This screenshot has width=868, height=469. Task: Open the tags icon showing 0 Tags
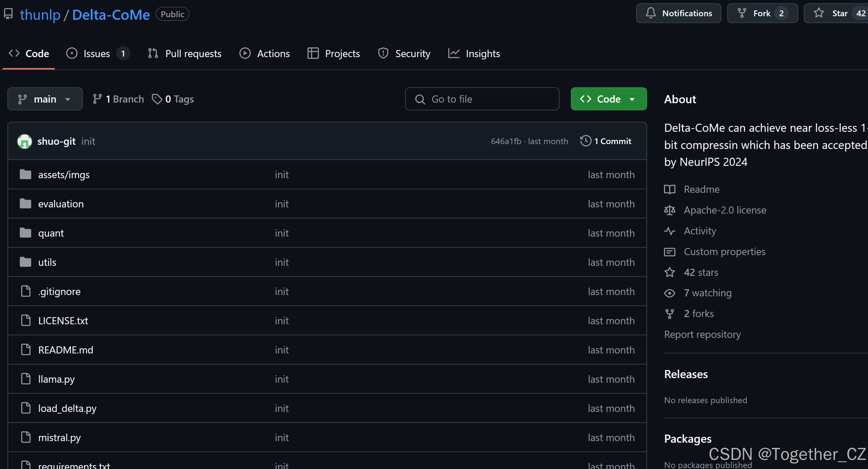(x=157, y=99)
